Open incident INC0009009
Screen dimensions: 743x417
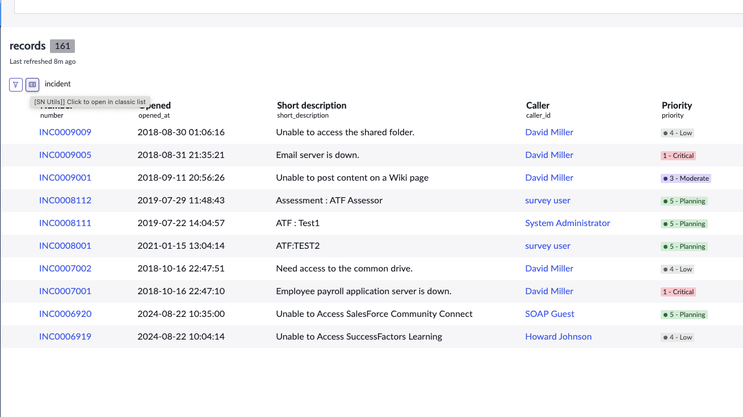click(x=65, y=132)
